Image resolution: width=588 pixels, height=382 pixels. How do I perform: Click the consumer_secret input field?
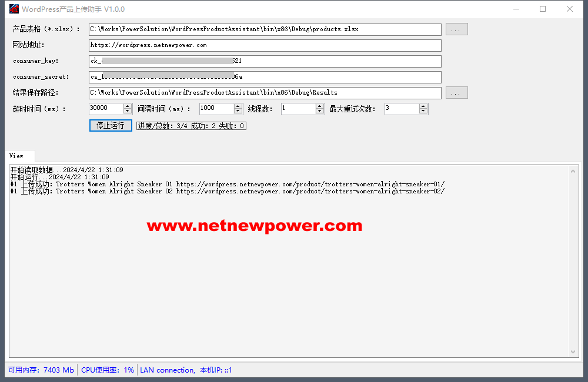(x=265, y=77)
